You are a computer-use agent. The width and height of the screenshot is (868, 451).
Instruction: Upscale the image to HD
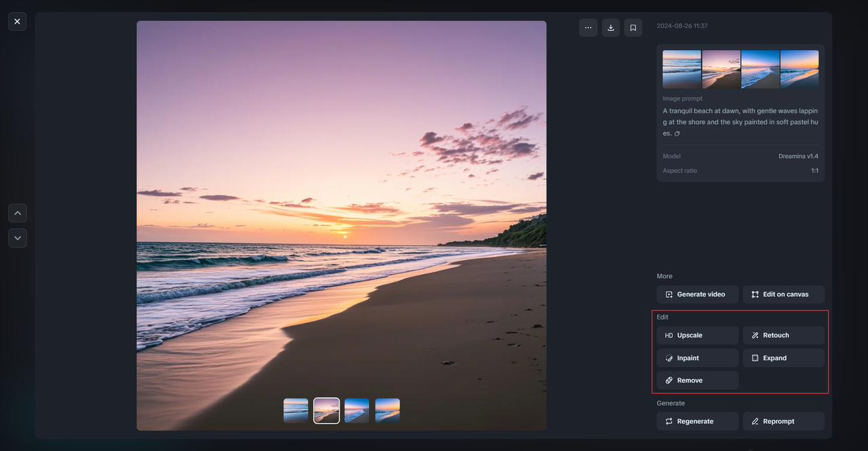click(697, 335)
